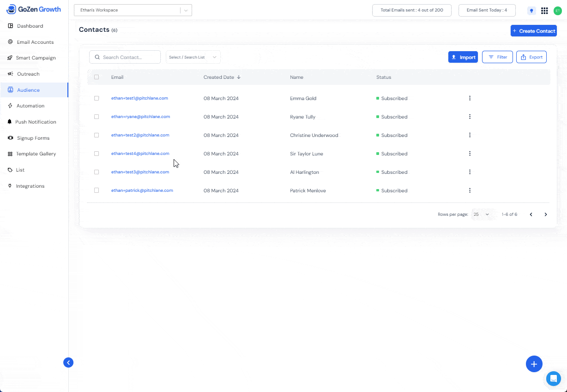
Task: Open the Filter button
Action: point(497,57)
